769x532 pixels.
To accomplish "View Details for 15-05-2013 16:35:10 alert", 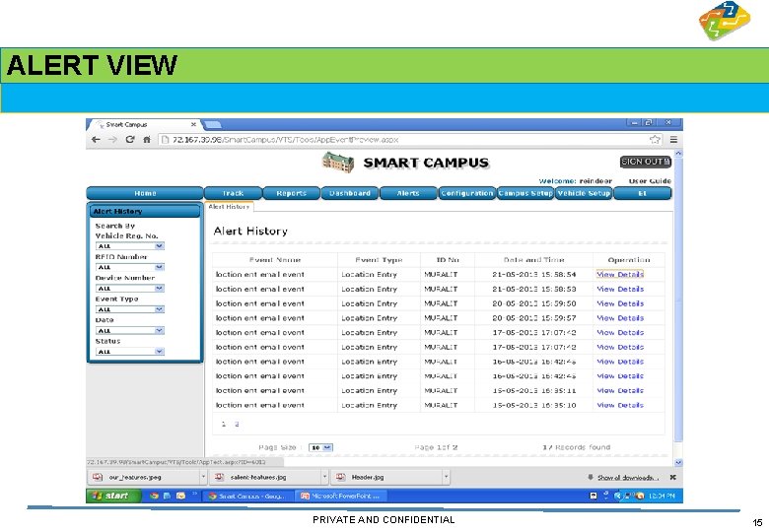I will 620,405.
